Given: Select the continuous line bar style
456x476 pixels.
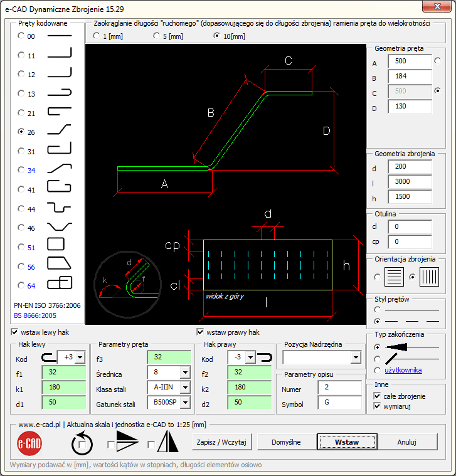Looking at the screenshot, I should pos(378,310).
